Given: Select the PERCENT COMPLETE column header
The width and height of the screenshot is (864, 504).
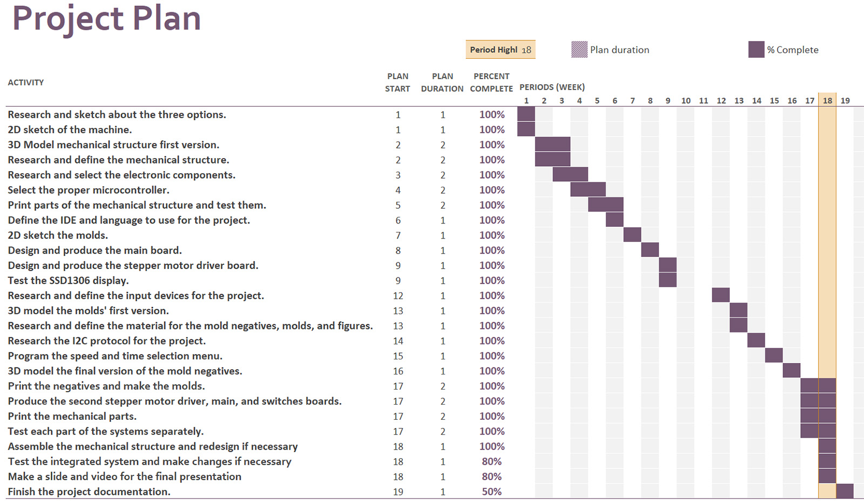Looking at the screenshot, I should pos(491,83).
